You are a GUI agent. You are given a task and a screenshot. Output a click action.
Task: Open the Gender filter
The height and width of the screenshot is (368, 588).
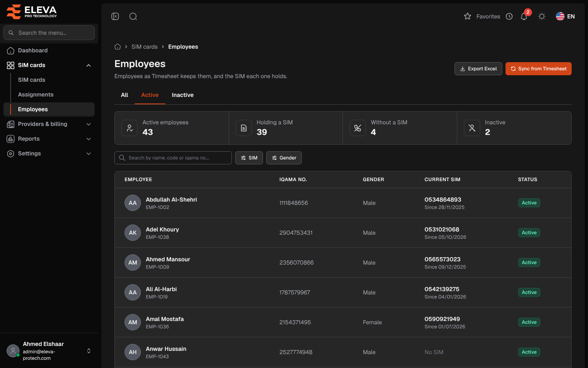(284, 158)
